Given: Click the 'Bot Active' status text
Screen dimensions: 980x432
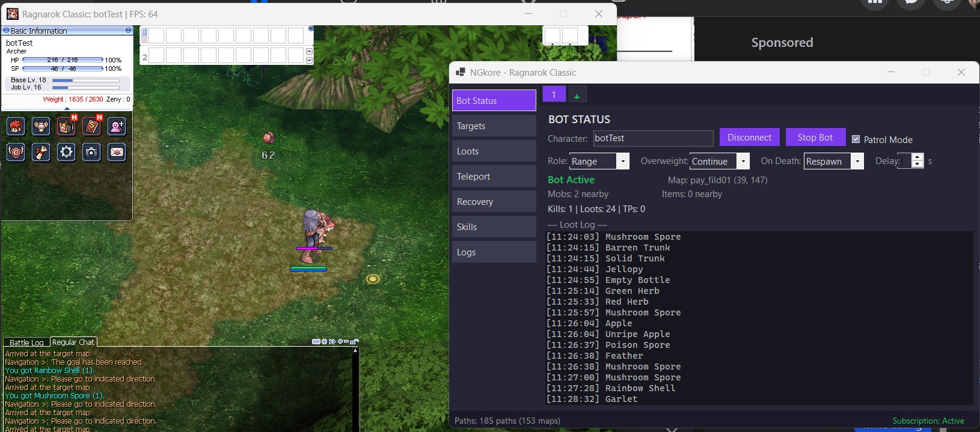Looking at the screenshot, I should (x=571, y=180).
